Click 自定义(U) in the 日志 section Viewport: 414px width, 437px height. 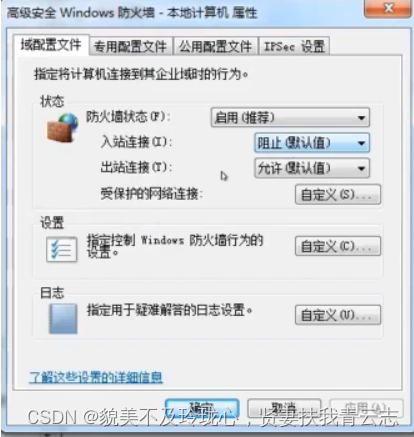(x=338, y=315)
